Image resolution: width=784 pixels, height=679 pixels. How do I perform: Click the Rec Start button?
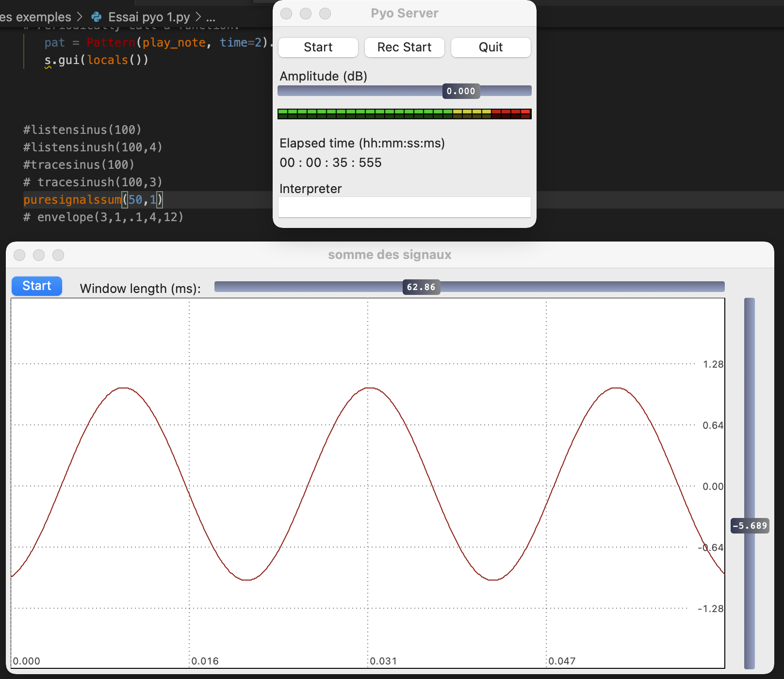[x=404, y=47]
